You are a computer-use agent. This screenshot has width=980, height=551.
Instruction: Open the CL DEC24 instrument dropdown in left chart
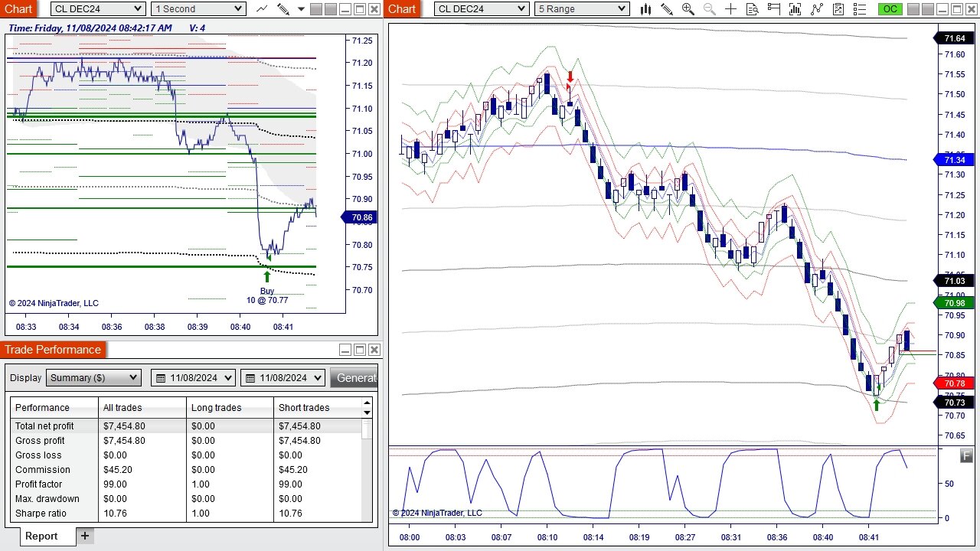(97, 9)
